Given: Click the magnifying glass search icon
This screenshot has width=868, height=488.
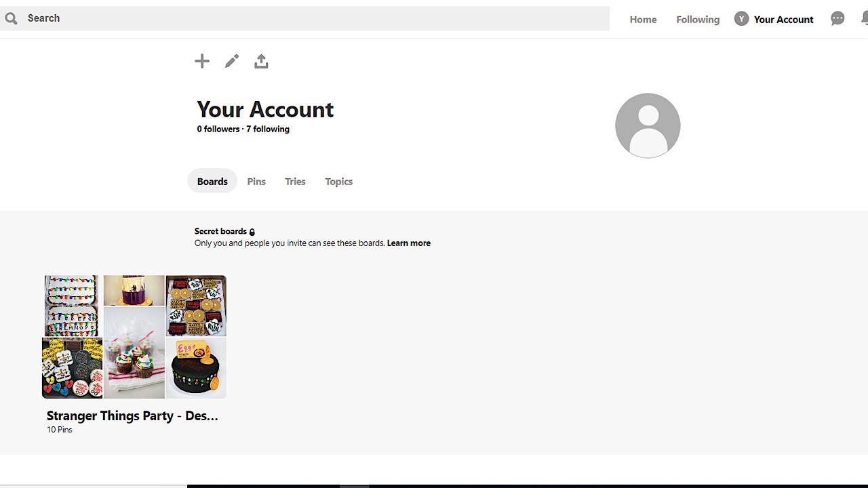Looking at the screenshot, I should pyautogui.click(x=11, y=18).
